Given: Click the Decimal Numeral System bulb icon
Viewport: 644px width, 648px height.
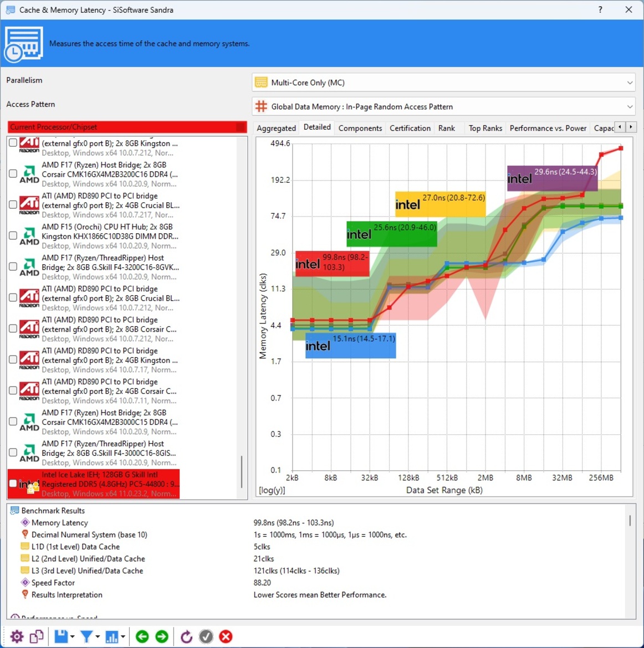Looking at the screenshot, I should coord(25,534).
